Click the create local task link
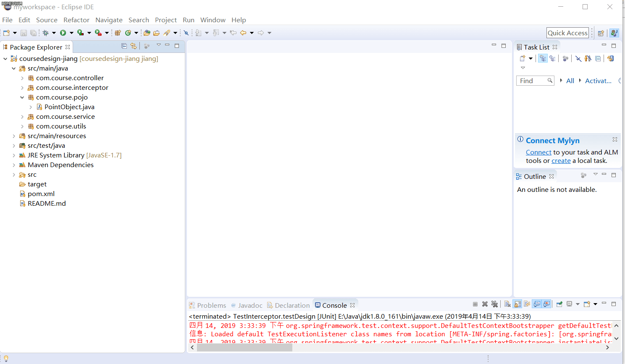Viewport: 625px width, 364px height. [561, 161]
